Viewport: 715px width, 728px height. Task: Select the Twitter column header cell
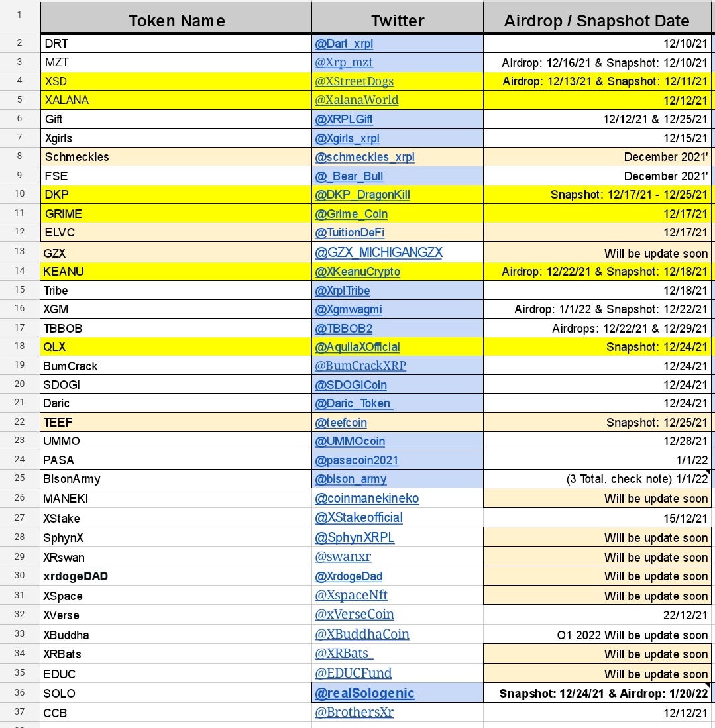click(398, 19)
